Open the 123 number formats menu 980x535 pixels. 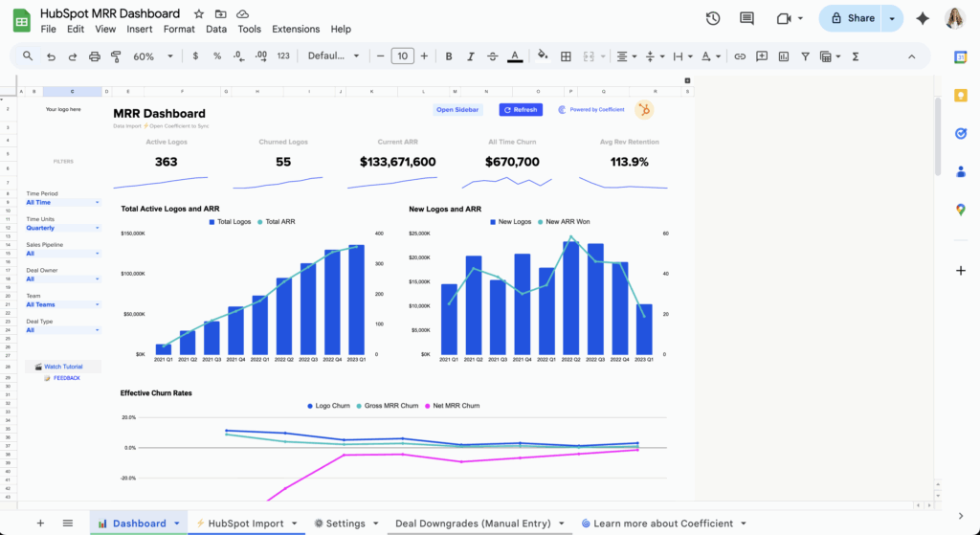pyautogui.click(x=283, y=56)
